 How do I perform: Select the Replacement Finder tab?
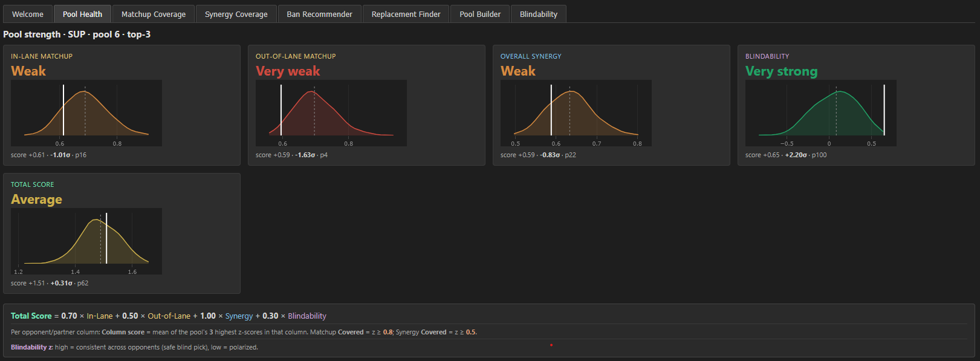pyautogui.click(x=406, y=14)
